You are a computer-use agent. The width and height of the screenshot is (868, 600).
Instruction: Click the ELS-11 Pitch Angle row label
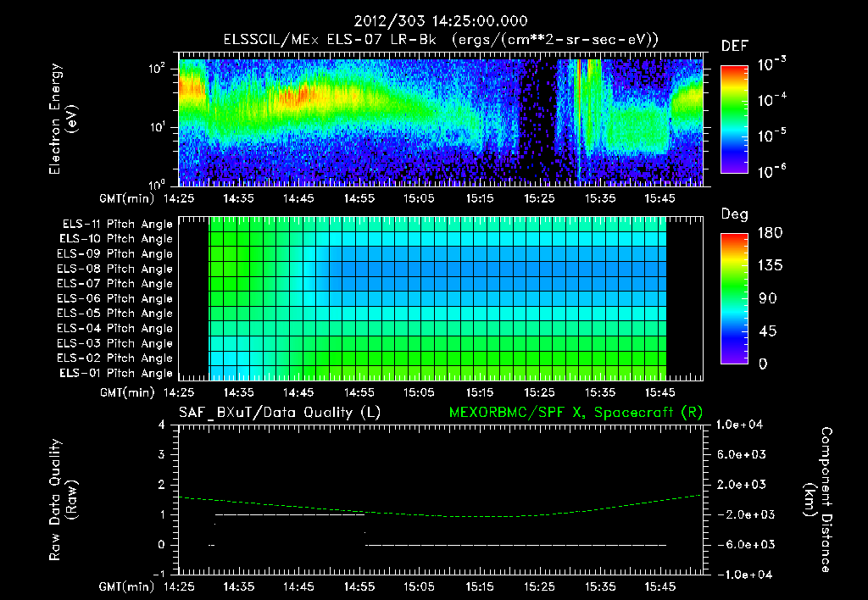117,225
